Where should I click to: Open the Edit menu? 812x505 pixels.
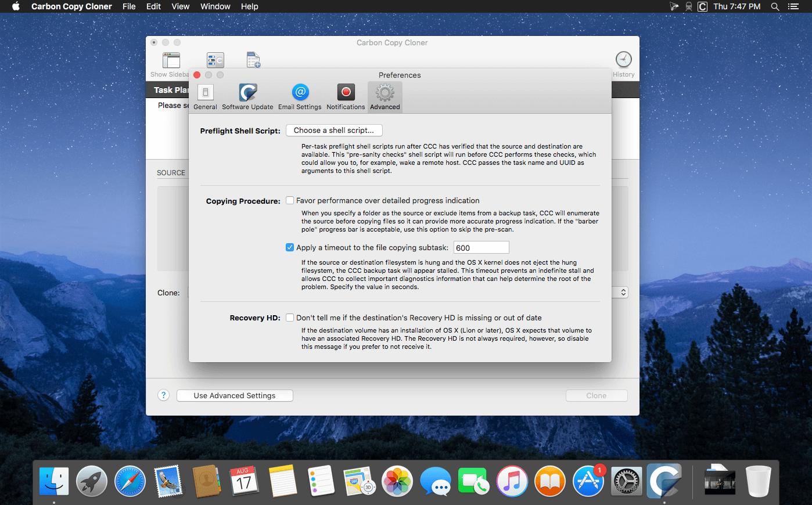[154, 6]
